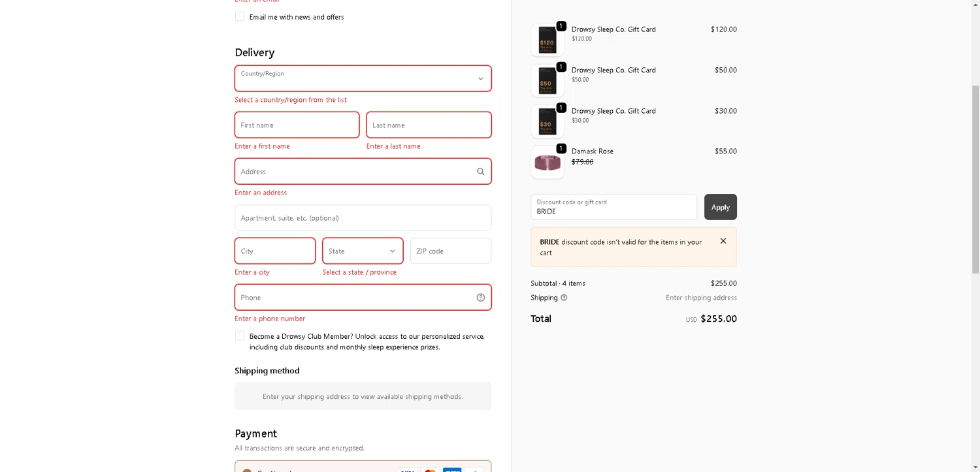Click the Mastercard payment icon
The width and height of the screenshot is (980, 472).
[x=429, y=469]
